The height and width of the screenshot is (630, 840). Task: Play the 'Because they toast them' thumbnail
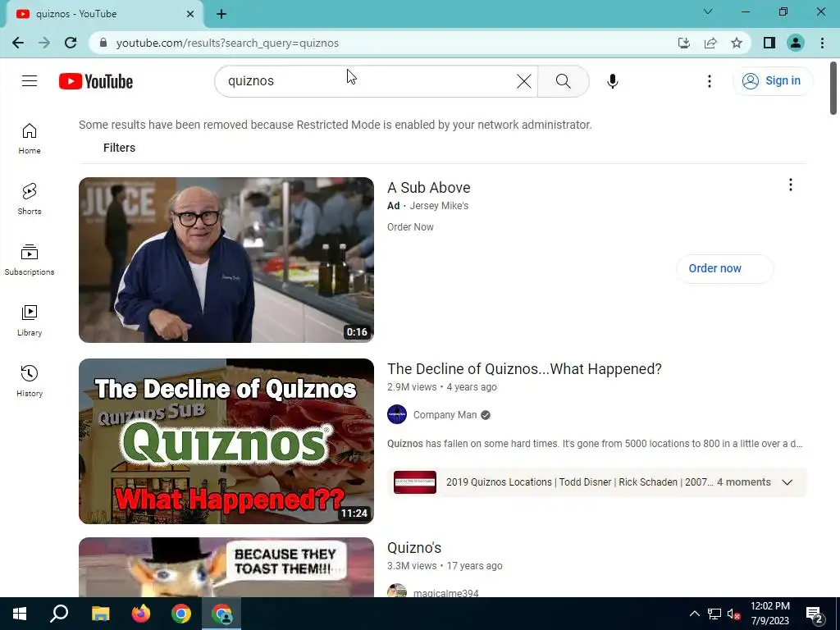tap(226, 568)
